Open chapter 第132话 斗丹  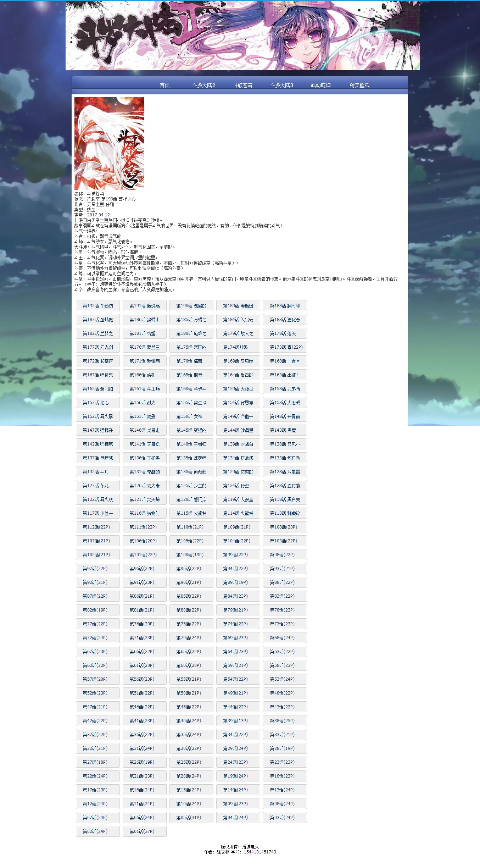[x=98, y=472]
